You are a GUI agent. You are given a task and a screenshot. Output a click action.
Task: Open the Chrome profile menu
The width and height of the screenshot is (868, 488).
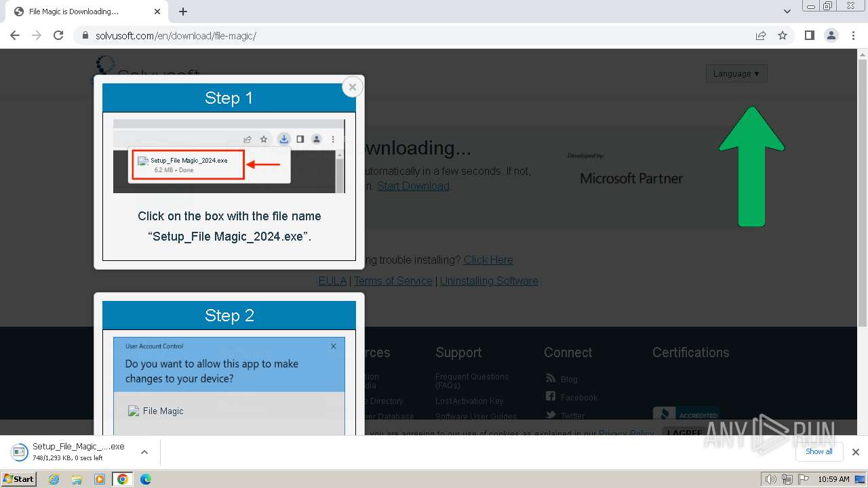[831, 35]
